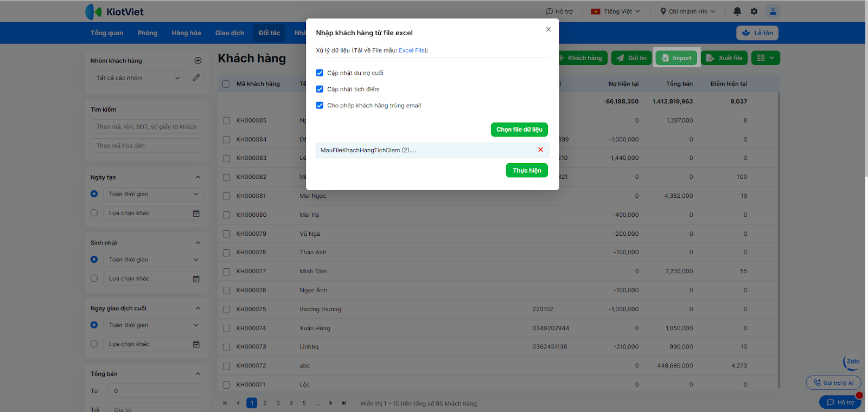Image resolution: width=868 pixels, height=412 pixels.
Task: Collapse the Ngày tạo filter section
Action: click(x=198, y=177)
